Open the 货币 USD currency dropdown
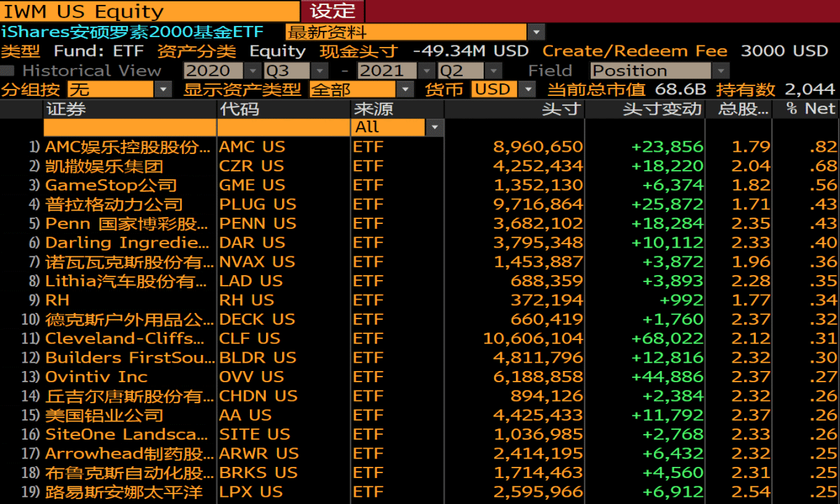840x504 pixels. tap(527, 90)
